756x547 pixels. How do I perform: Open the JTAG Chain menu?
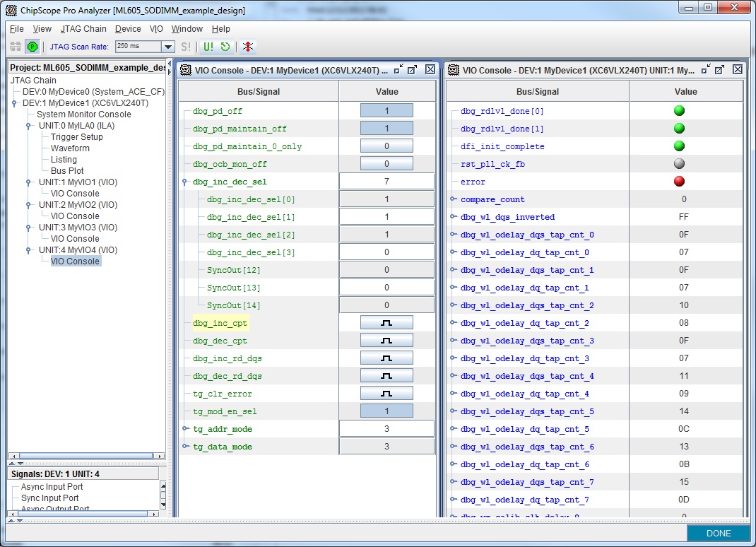[x=83, y=29]
